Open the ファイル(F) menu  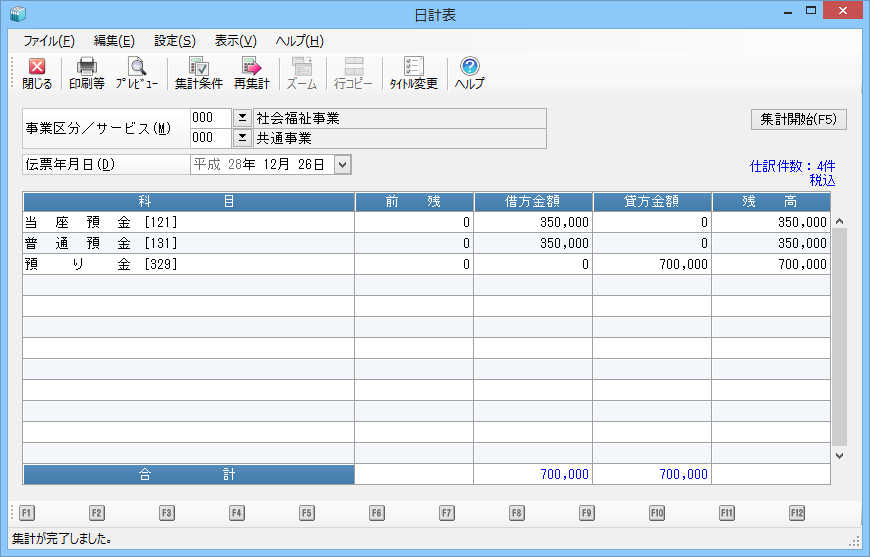tap(48, 41)
